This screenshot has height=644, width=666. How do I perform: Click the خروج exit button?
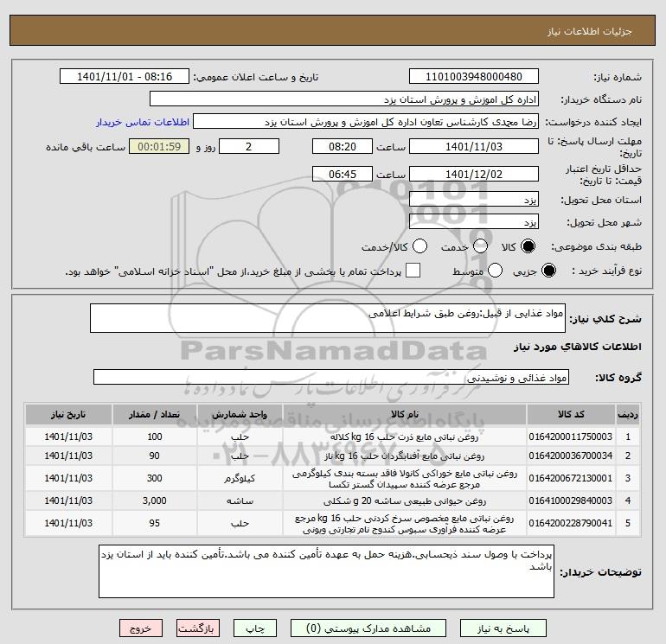point(141,628)
